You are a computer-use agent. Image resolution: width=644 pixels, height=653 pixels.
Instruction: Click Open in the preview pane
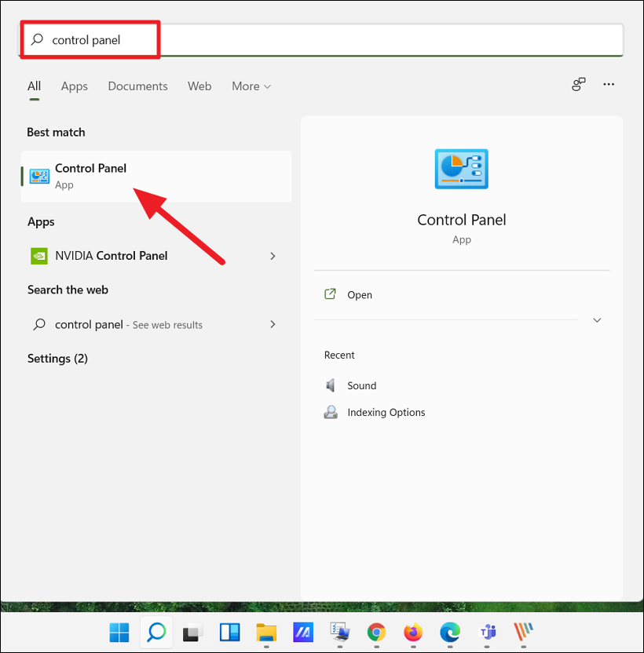[x=360, y=295]
